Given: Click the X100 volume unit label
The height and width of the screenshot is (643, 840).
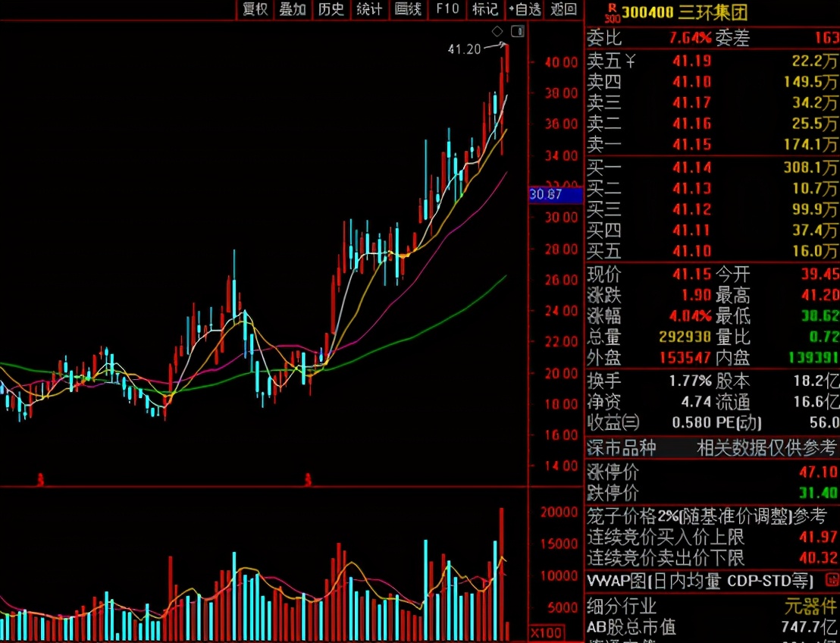Looking at the screenshot, I should click(x=546, y=632).
